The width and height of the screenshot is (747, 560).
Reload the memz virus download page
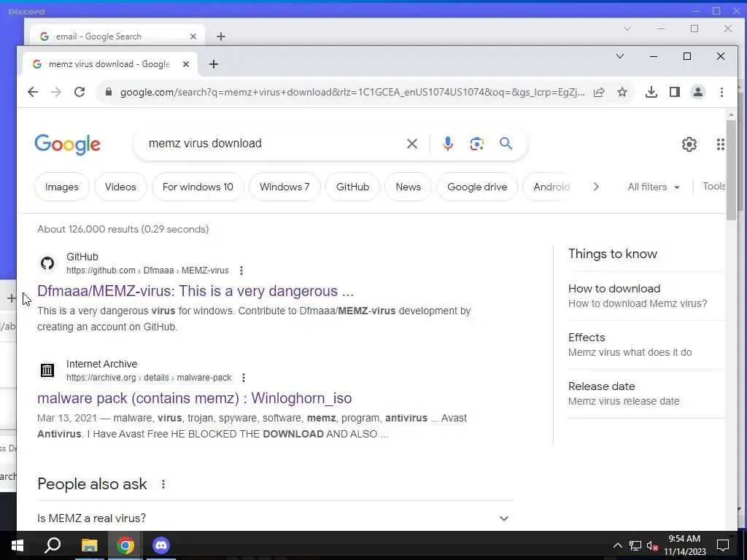pos(80,92)
